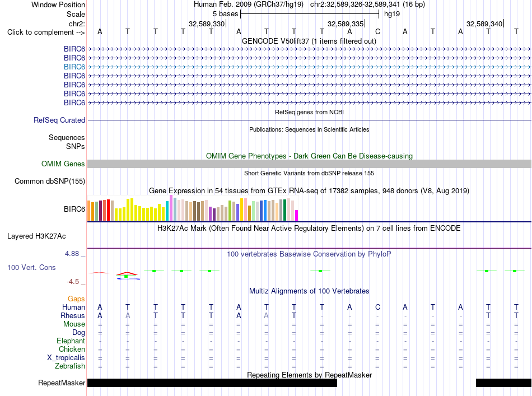Click the red PhyloP peak mark
The width and height of the screenshot is (532, 396).
(x=127, y=273)
